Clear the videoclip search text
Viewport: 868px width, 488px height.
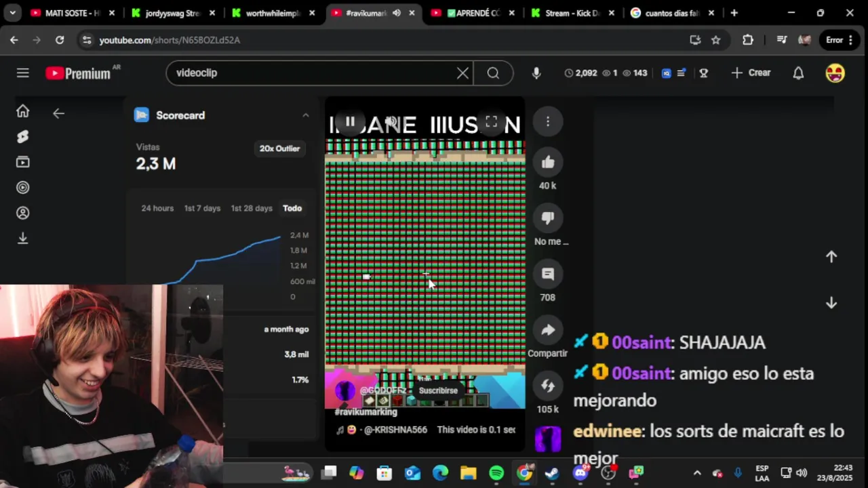pos(462,73)
